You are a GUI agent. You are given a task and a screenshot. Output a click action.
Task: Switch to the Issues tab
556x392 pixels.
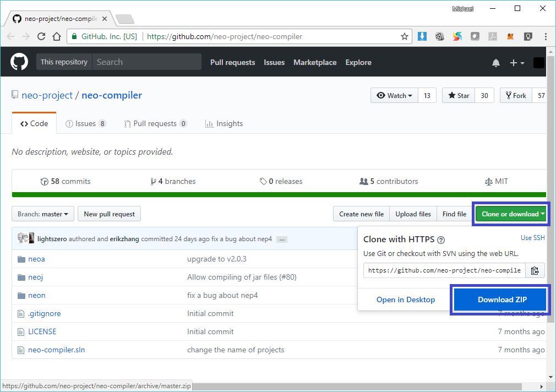click(85, 123)
